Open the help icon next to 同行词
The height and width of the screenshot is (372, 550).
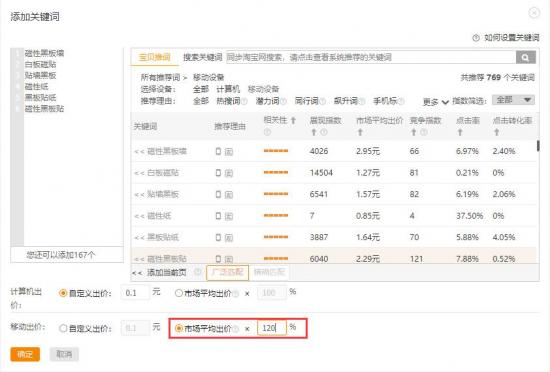(x=323, y=101)
